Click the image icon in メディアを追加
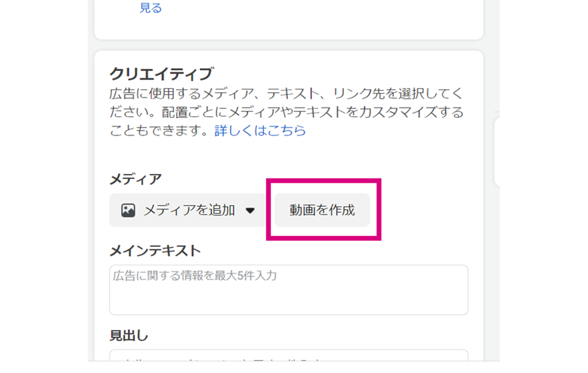This screenshot has height=373, width=588. 128,210
